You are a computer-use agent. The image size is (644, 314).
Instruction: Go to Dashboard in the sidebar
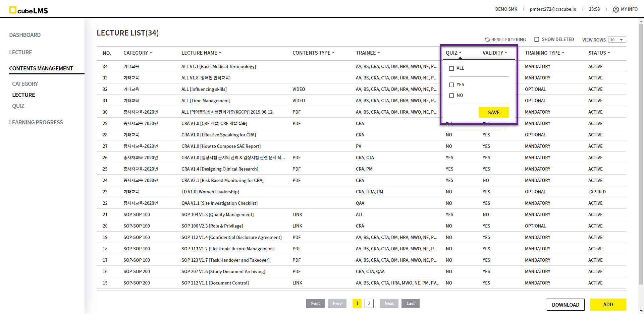pyautogui.click(x=25, y=35)
